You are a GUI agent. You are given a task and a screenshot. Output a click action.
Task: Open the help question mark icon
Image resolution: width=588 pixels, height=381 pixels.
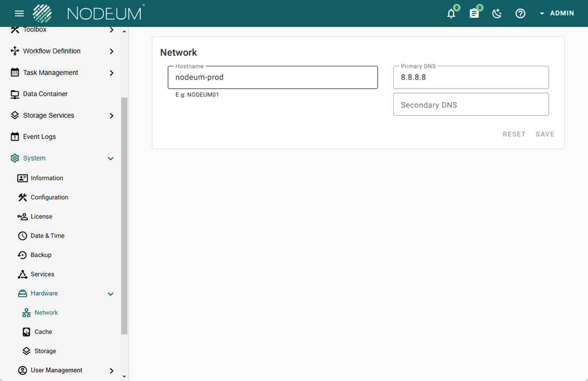[x=520, y=14]
